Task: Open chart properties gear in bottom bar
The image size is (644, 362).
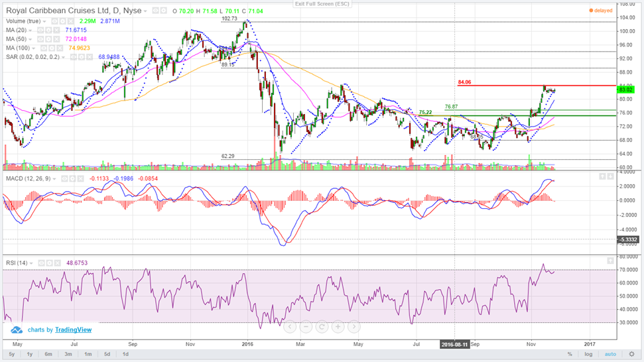Action: click(631, 354)
